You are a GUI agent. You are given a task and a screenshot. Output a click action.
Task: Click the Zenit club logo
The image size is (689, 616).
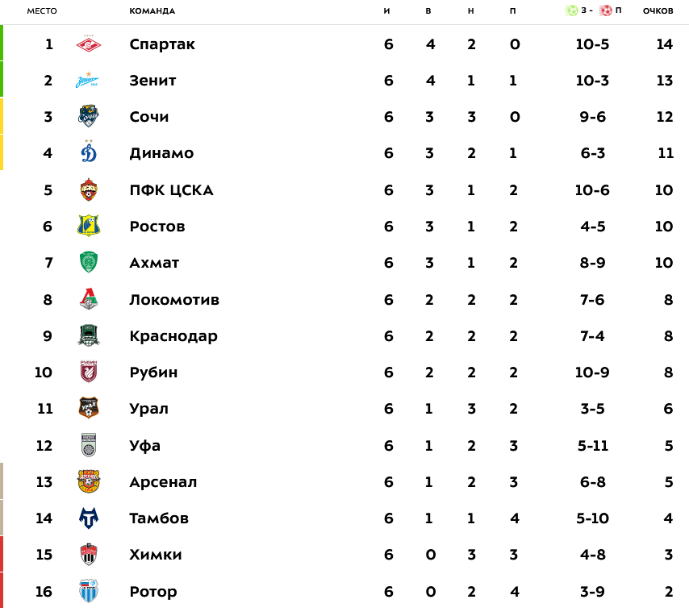(x=87, y=81)
